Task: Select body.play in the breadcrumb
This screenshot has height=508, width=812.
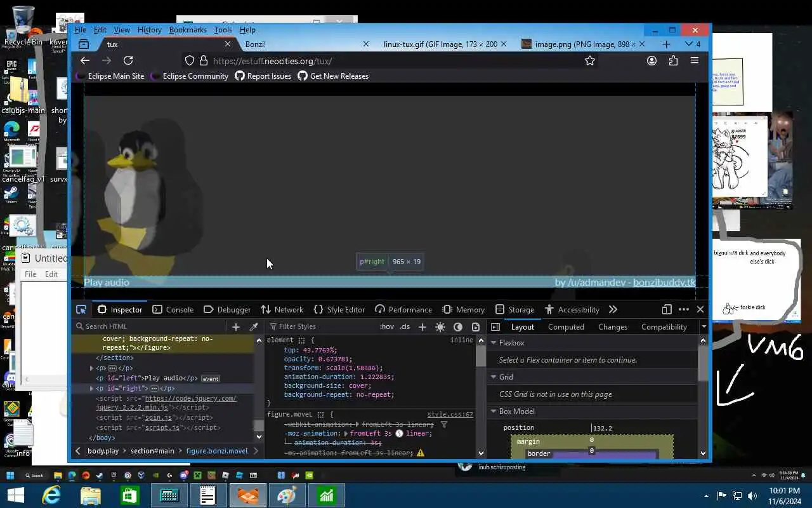Action: tap(103, 451)
